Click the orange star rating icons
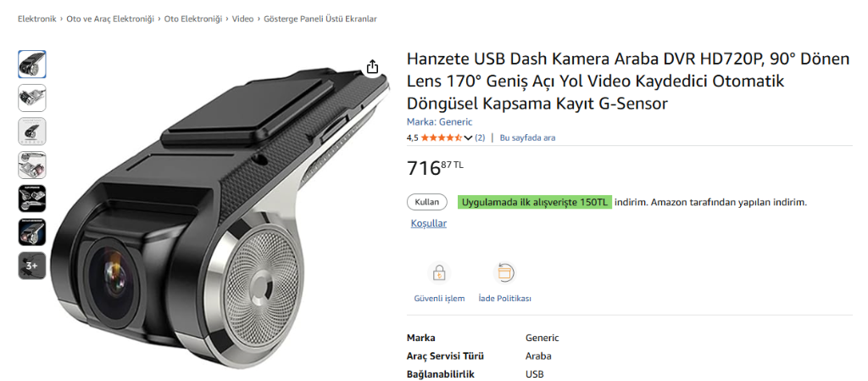This screenshot has height=381, width=868. (x=442, y=137)
